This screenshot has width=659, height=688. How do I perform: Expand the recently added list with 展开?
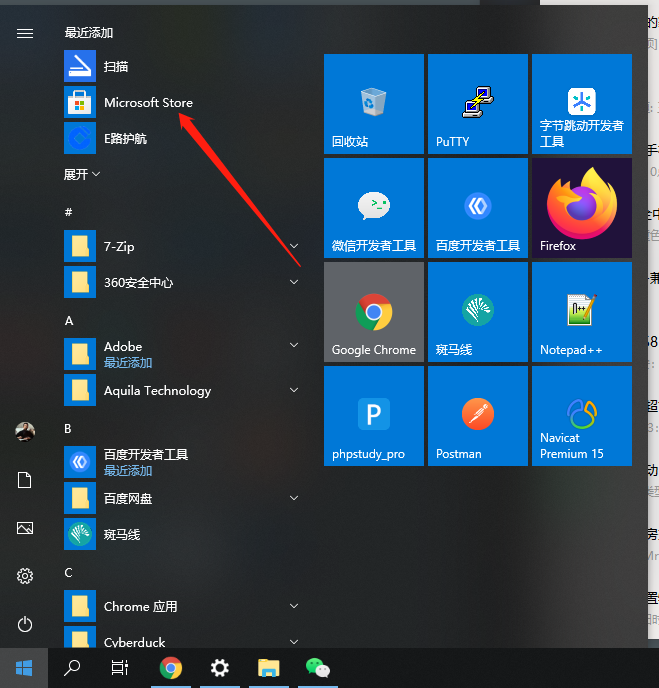pos(82,175)
